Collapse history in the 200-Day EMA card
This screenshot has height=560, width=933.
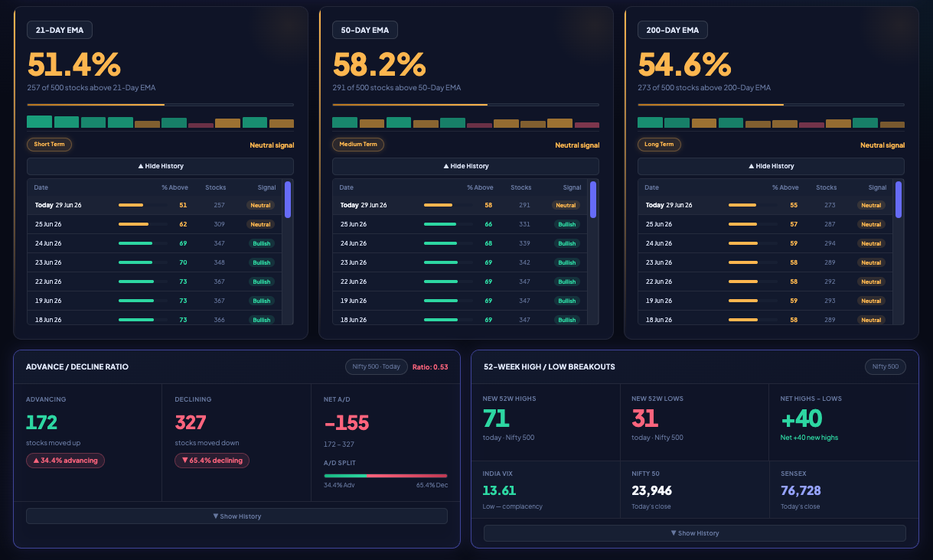point(771,166)
